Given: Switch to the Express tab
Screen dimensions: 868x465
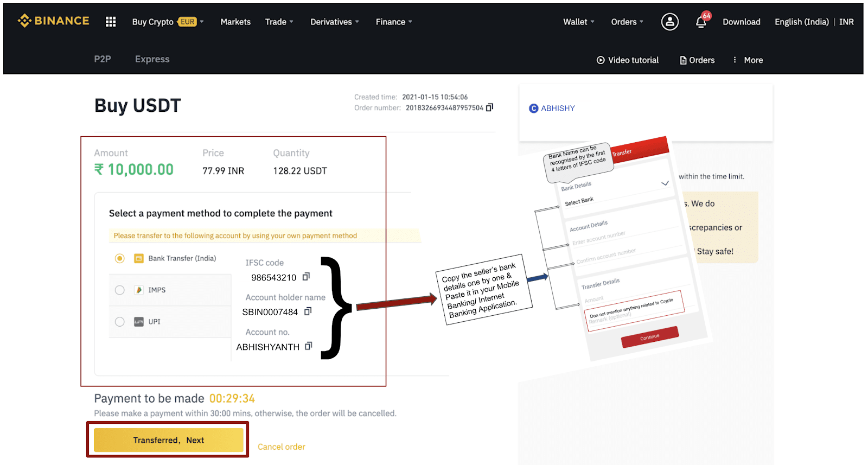Looking at the screenshot, I should [152, 59].
